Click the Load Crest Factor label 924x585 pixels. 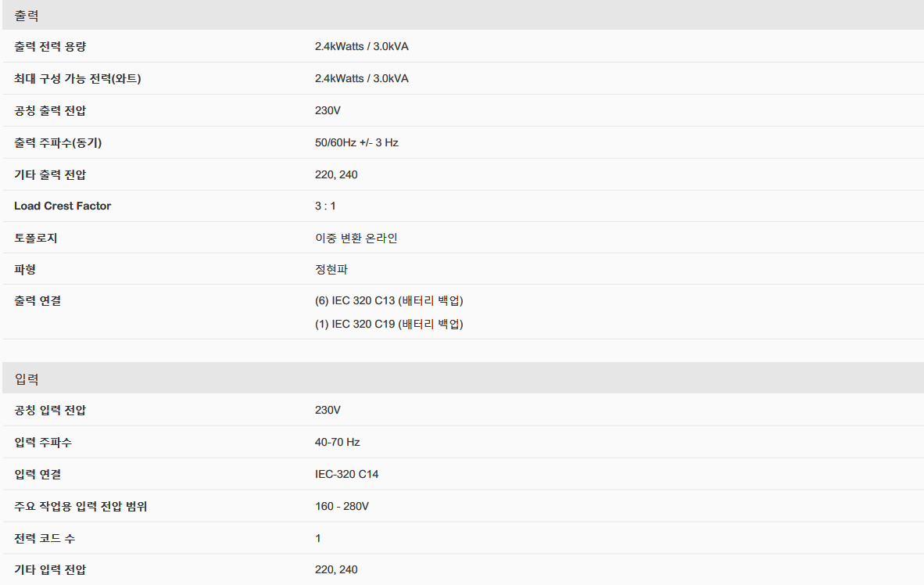(x=63, y=206)
